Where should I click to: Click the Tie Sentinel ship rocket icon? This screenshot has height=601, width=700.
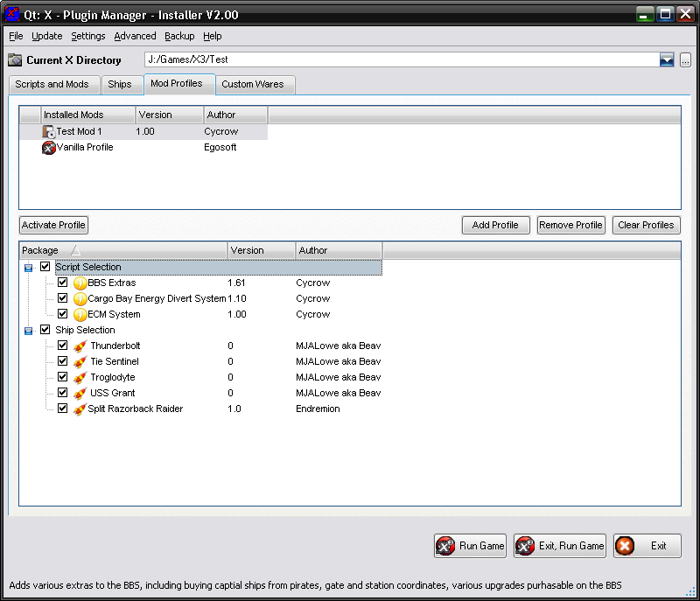pos(80,362)
